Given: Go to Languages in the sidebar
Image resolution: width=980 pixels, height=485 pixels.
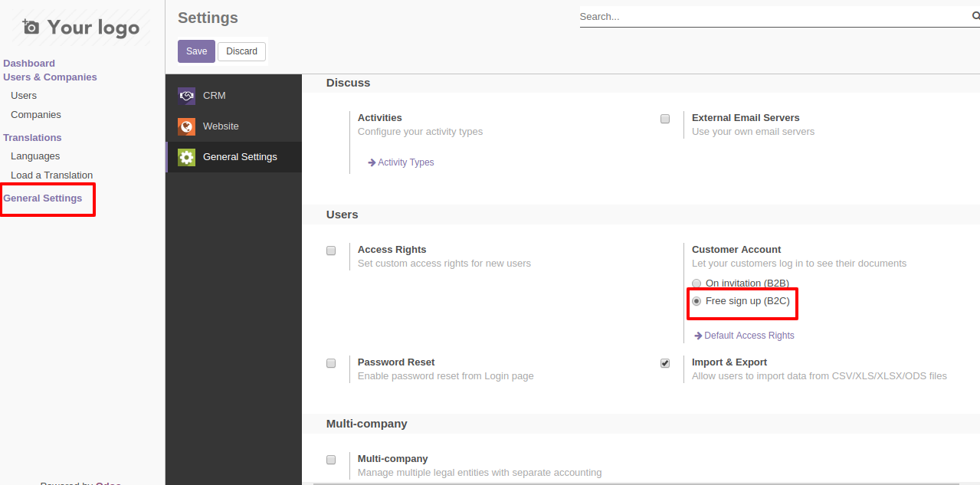Looking at the screenshot, I should pos(35,156).
